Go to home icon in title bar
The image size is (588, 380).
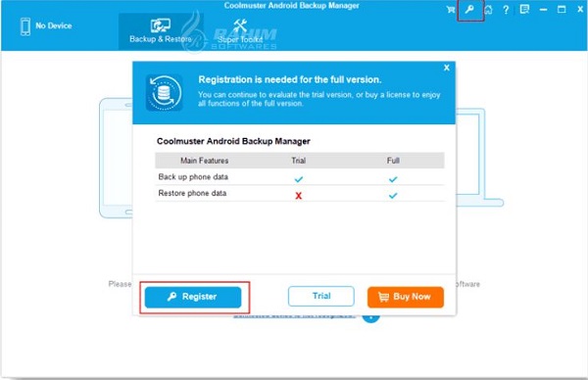[488, 10]
